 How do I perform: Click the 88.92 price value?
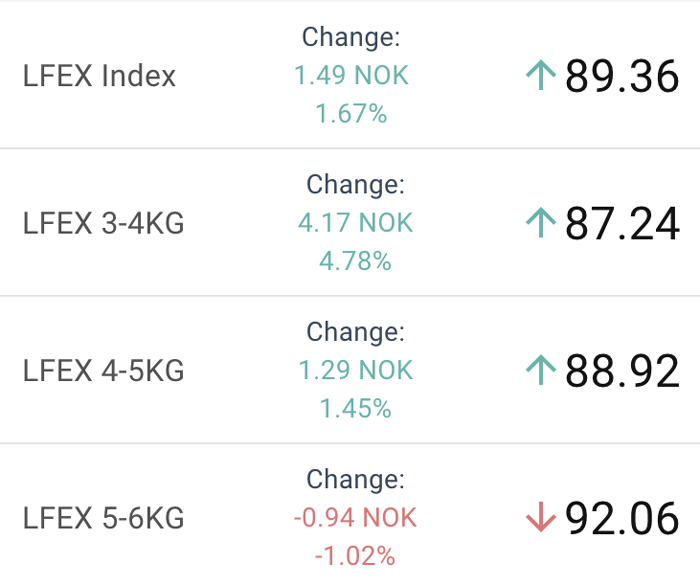click(622, 371)
